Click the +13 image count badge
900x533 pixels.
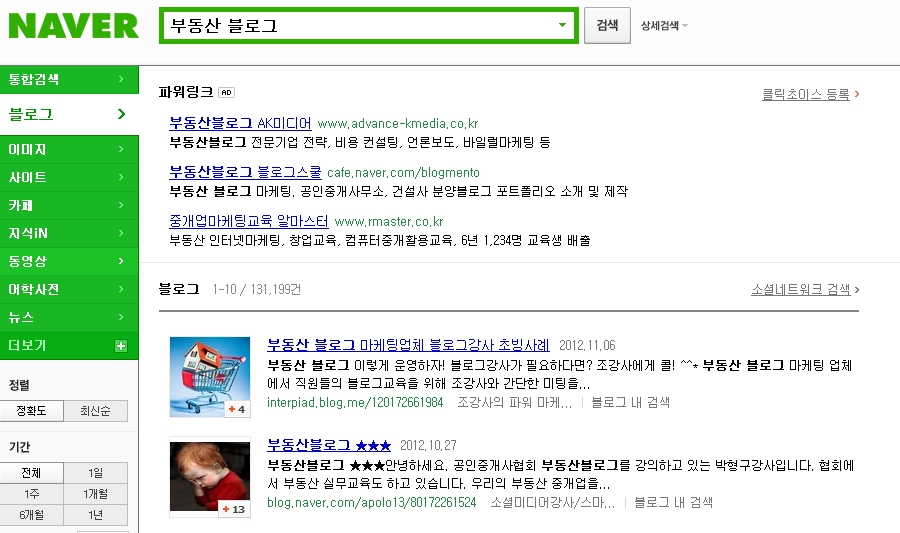(234, 509)
